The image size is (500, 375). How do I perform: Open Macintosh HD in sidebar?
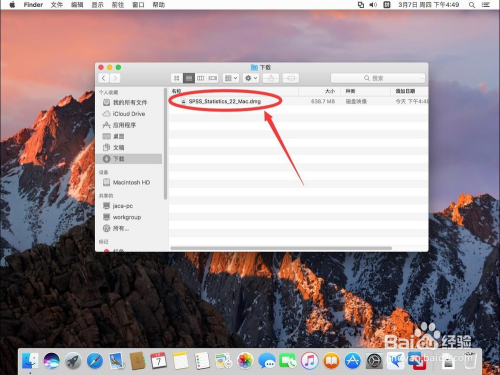[131, 182]
